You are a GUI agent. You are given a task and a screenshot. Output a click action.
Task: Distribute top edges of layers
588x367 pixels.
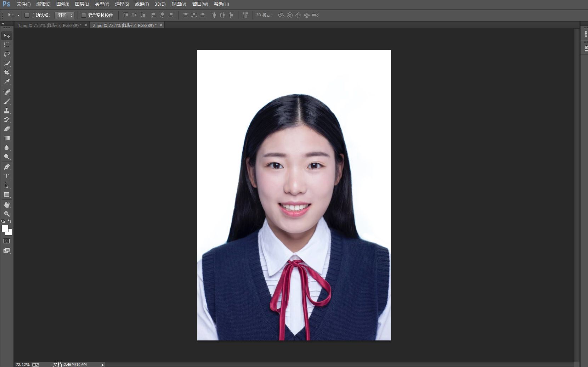(185, 15)
